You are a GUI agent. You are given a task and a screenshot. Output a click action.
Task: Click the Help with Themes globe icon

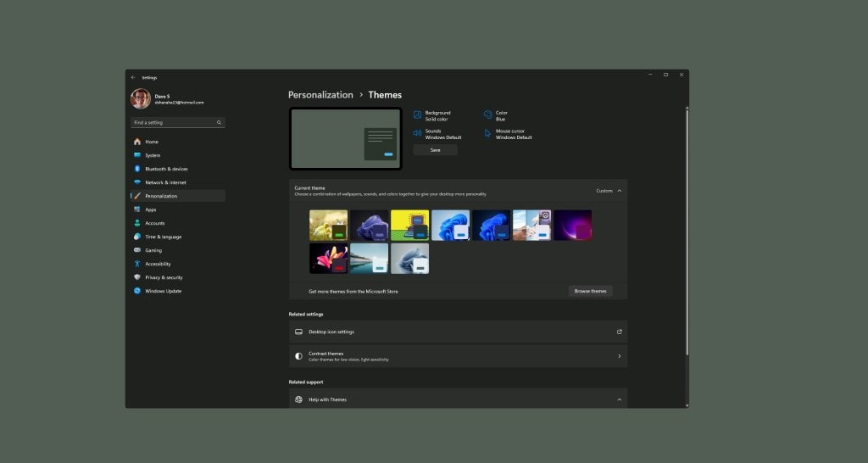pyautogui.click(x=299, y=399)
